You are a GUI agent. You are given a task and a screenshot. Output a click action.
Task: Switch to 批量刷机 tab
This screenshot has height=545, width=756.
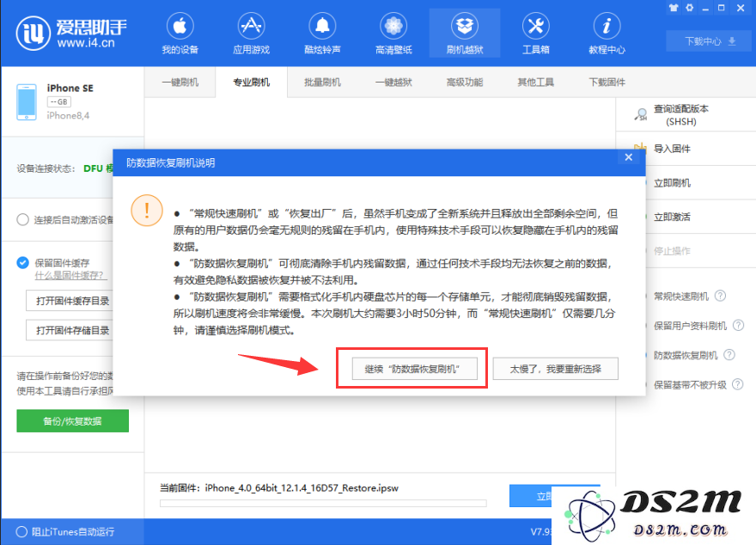pyautogui.click(x=322, y=82)
